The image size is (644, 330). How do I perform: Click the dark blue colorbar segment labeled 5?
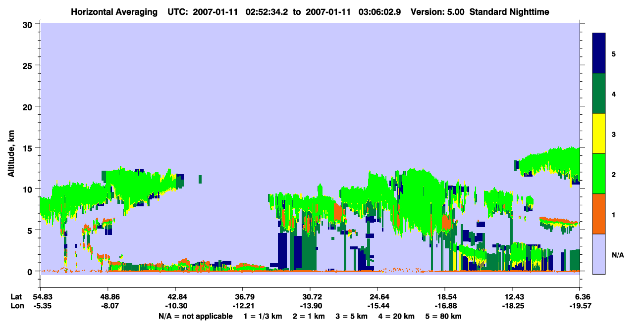599,53
